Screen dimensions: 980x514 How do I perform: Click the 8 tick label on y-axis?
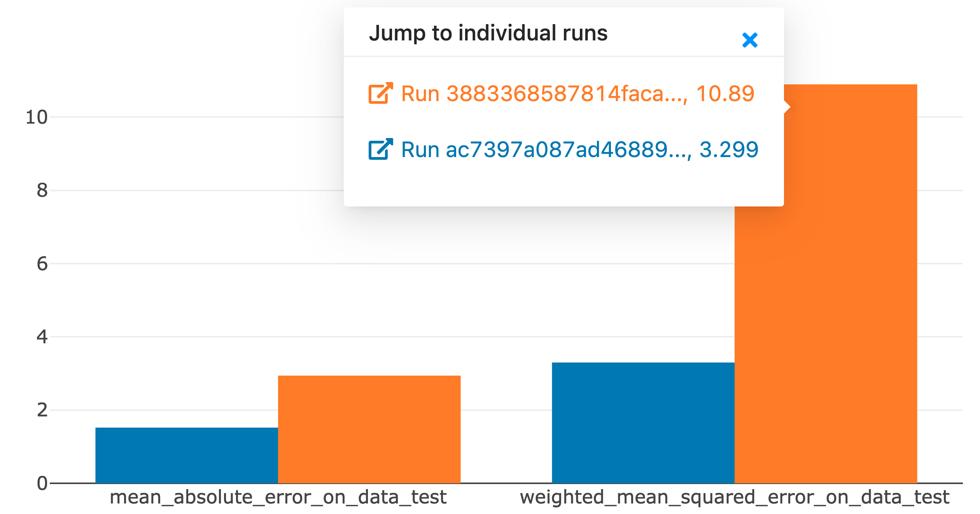click(x=42, y=191)
